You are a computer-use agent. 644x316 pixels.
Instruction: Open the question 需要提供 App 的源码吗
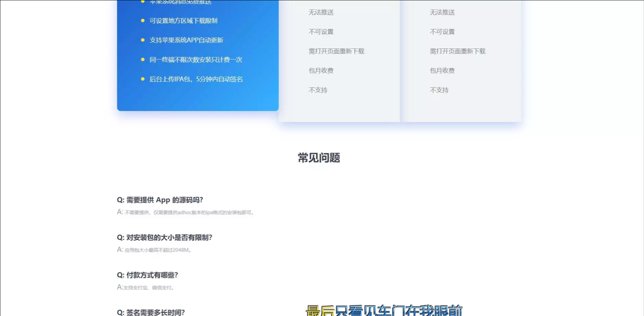160,200
